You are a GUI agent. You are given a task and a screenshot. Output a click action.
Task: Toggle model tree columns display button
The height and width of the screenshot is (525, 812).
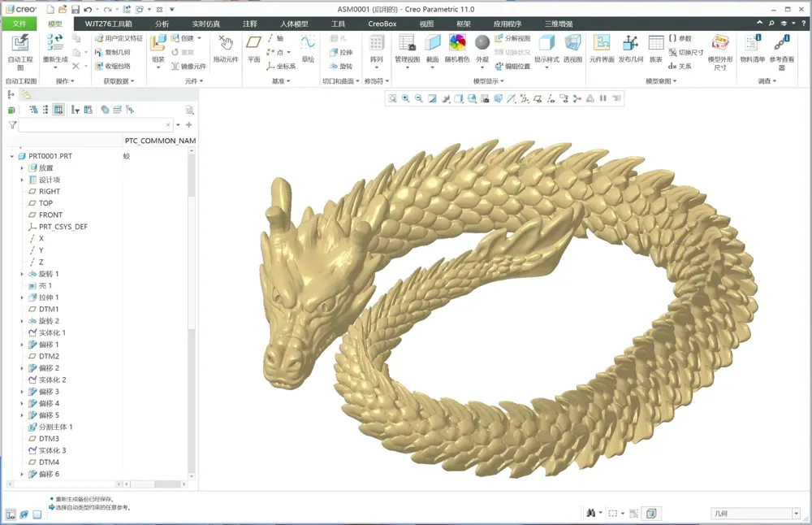(x=58, y=110)
